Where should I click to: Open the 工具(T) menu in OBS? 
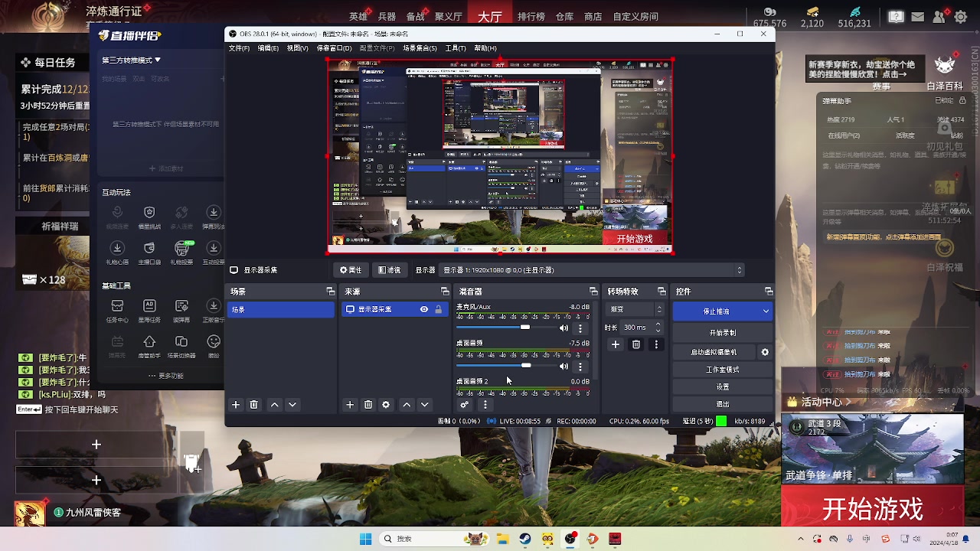[x=456, y=48]
